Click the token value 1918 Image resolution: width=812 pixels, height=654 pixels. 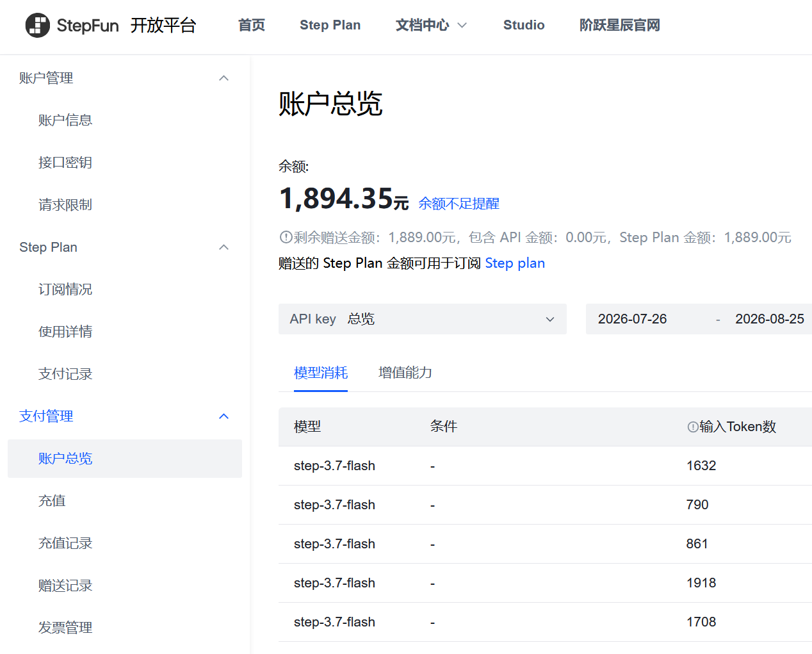point(701,583)
